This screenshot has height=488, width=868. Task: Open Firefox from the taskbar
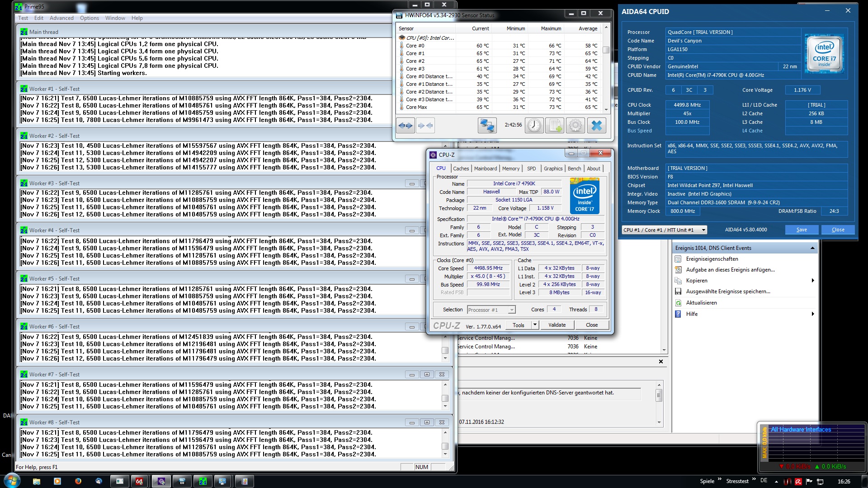tap(78, 481)
